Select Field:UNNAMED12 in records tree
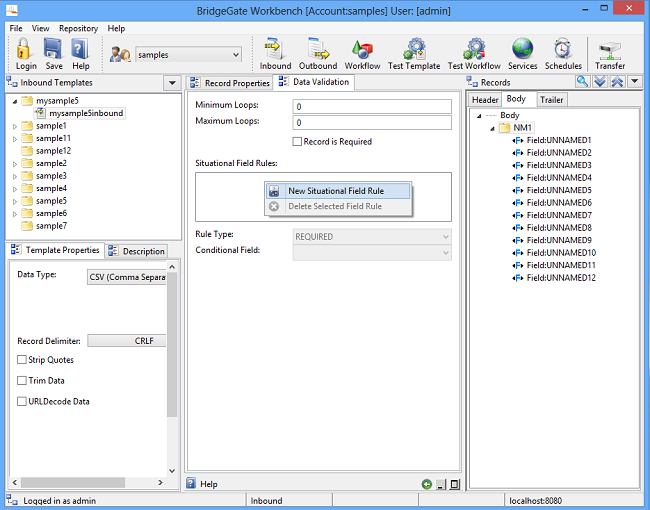Screen dimensions: 650x510 [561, 277]
